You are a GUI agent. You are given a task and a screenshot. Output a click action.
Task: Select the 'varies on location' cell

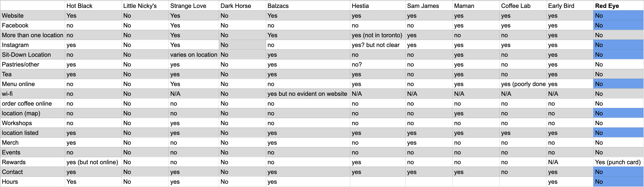pos(194,54)
